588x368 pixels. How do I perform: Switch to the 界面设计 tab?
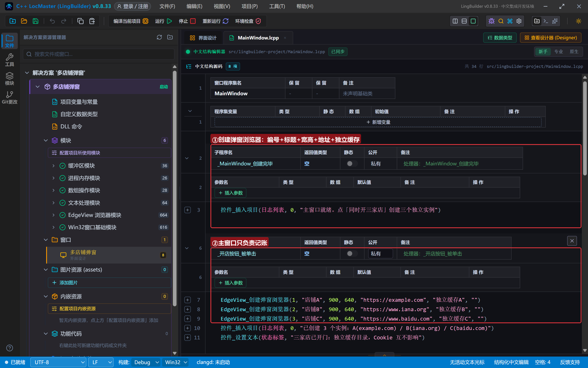pyautogui.click(x=203, y=38)
